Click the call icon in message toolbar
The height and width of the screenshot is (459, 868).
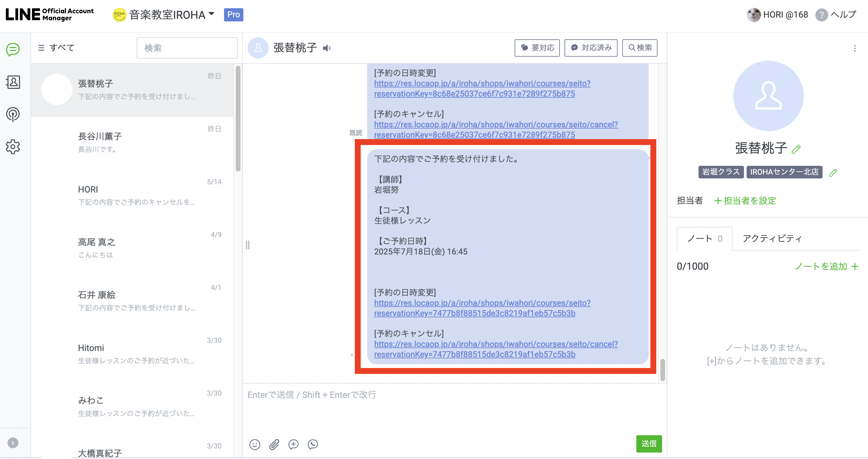(313, 444)
